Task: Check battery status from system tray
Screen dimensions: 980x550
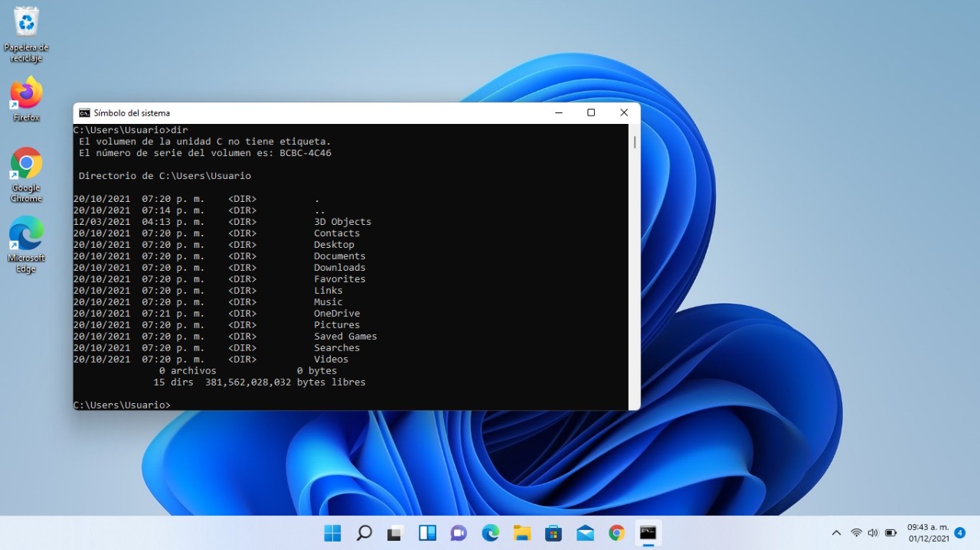Action: pyautogui.click(x=890, y=532)
